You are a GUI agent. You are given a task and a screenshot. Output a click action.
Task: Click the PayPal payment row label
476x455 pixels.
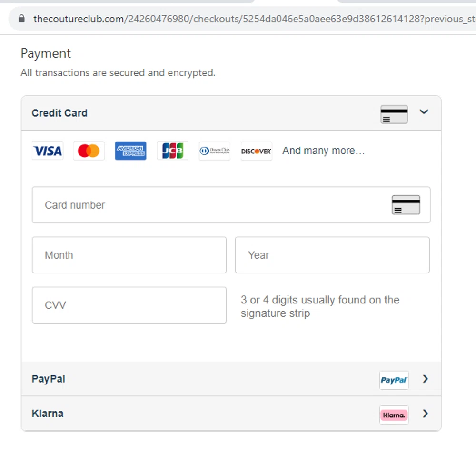click(x=48, y=379)
